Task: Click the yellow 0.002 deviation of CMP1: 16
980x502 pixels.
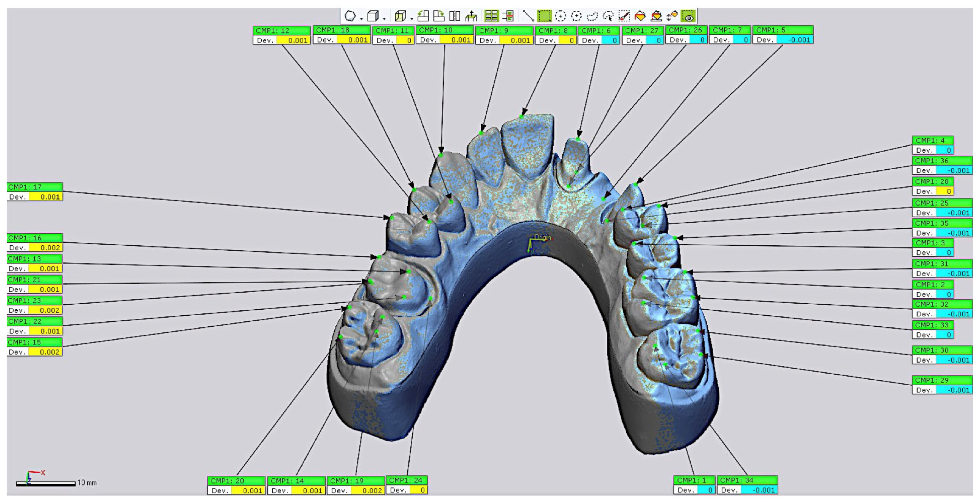Action: tap(46, 248)
